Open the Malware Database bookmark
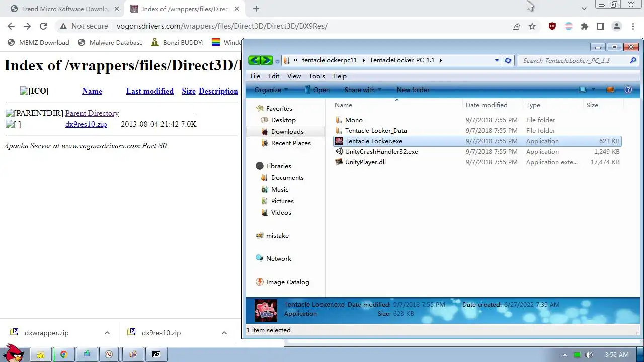 [x=111, y=42]
